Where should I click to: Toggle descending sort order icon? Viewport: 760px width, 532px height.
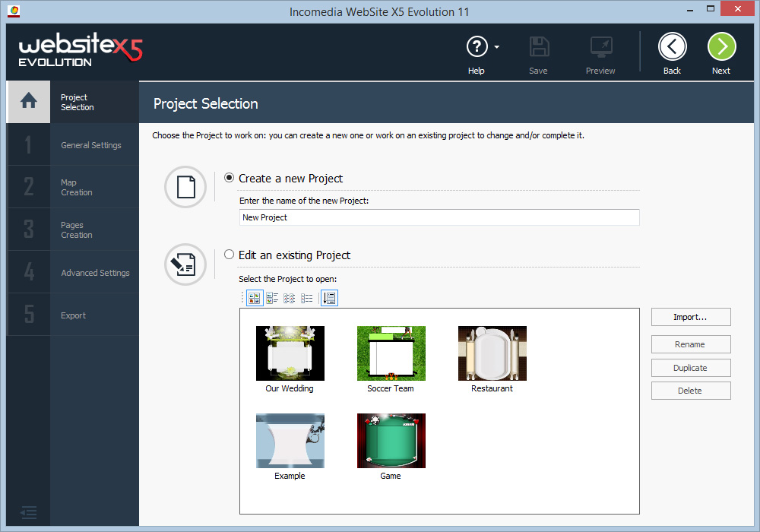coord(328,298)
